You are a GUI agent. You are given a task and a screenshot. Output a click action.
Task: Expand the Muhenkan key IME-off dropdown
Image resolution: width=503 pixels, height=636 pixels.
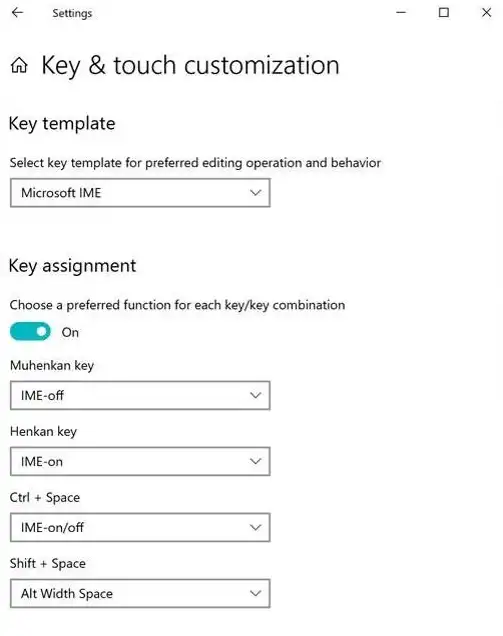coord(140,395)
